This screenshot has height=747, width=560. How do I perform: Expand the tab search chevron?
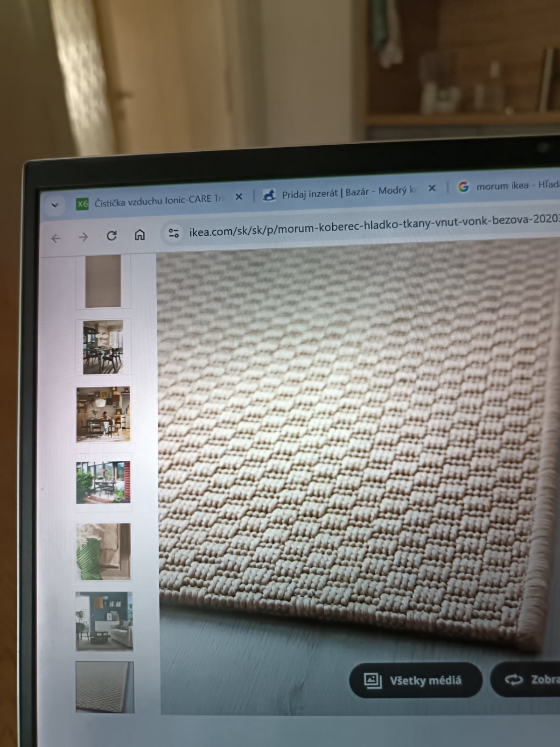(55, 205)
